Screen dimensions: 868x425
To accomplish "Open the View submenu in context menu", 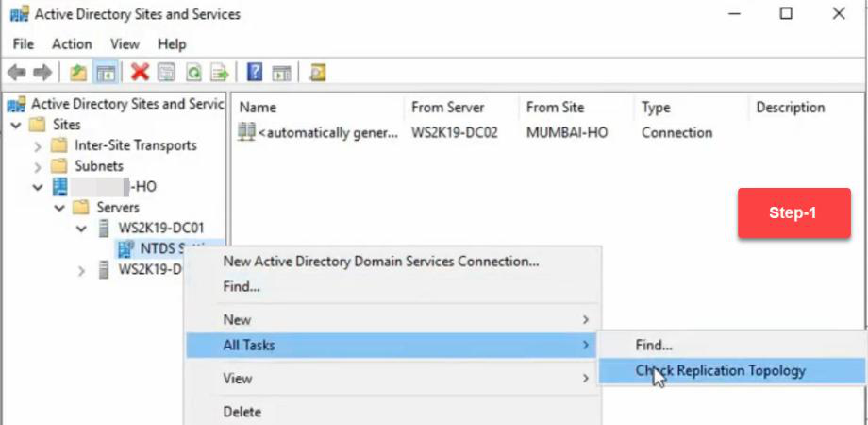I will pyautogui.click(x=393, y=379).
